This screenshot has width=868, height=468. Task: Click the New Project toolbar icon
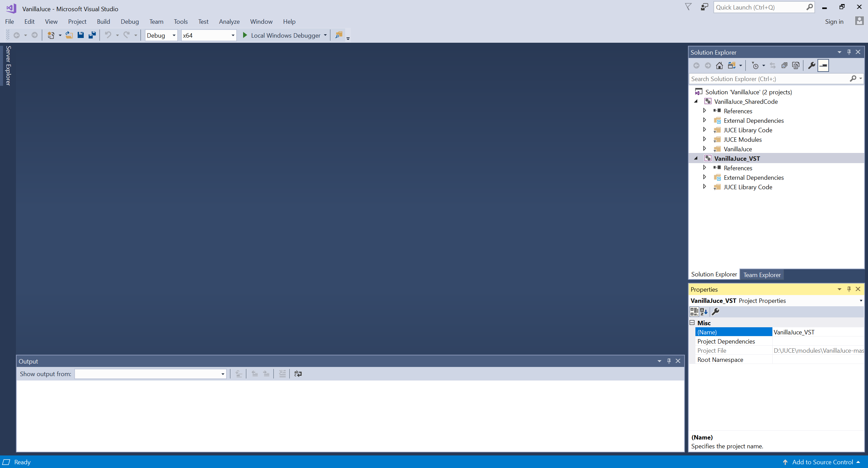pos(51,35)
